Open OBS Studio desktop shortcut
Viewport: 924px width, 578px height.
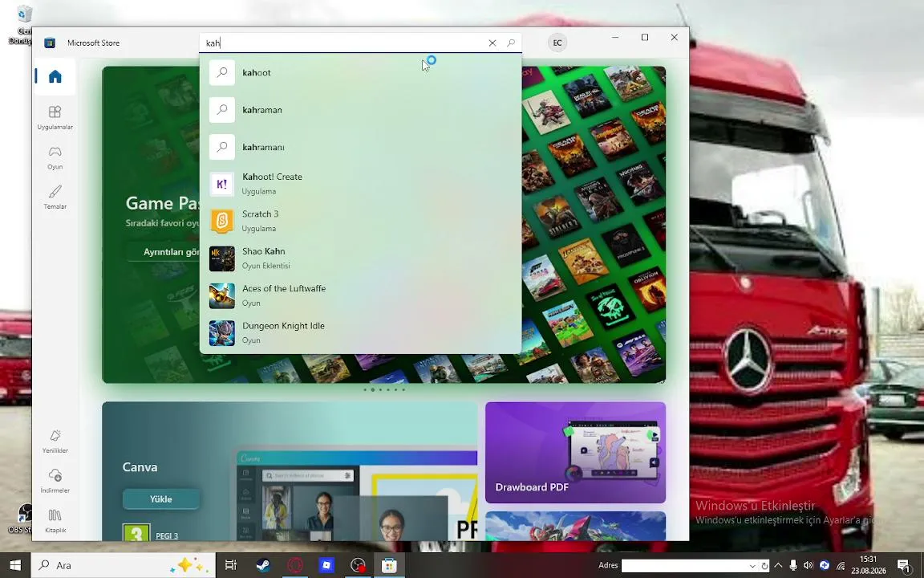pos(22,519)
